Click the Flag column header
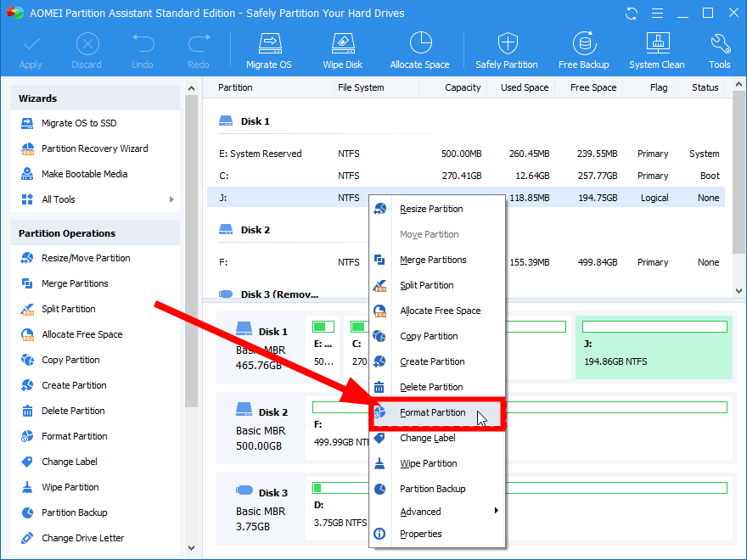Viewport: 747px width, 560px height. pyautogui.click(x=659, y=87)
